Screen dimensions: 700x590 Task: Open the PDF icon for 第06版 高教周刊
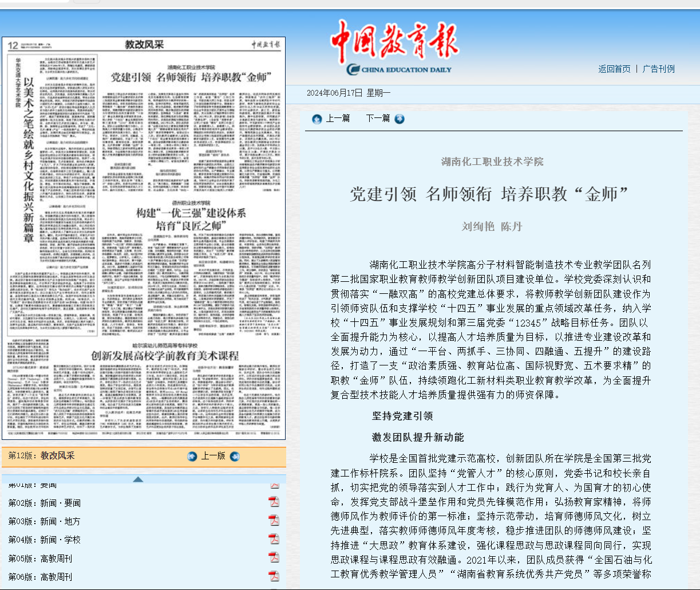tap(274, 576)
